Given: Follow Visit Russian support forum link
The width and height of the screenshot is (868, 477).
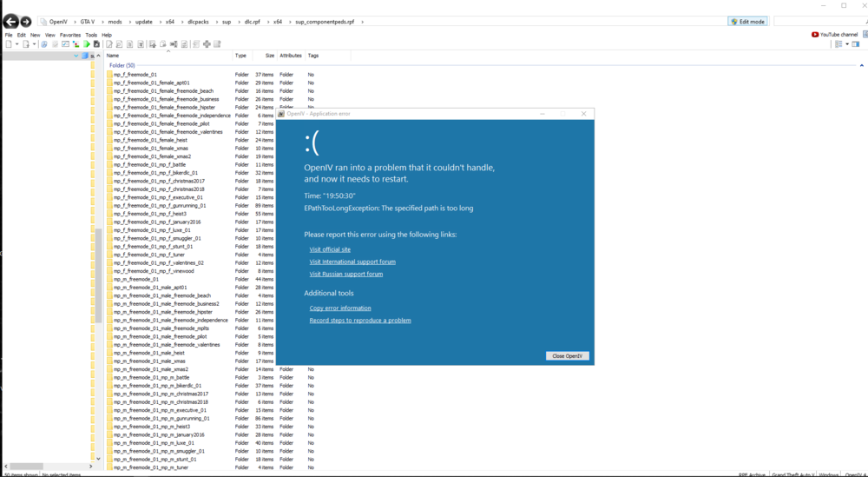Looking at the screenshot, I should 346,274.
